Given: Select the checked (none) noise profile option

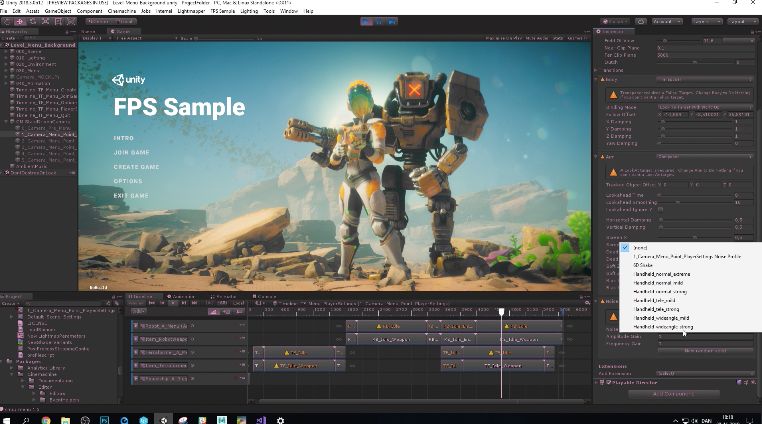Looking at the screenshot, I should coord(640,248).
